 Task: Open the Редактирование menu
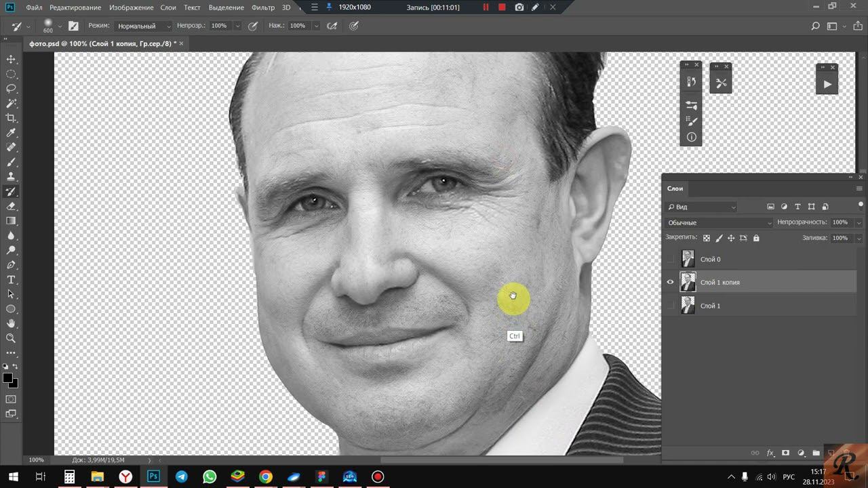coord(75,7)
